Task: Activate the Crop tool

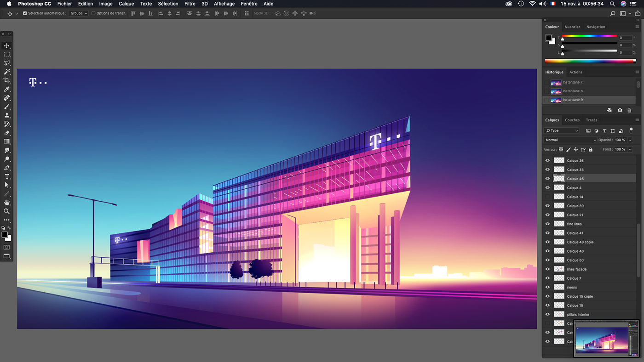Action: point(7,81)
